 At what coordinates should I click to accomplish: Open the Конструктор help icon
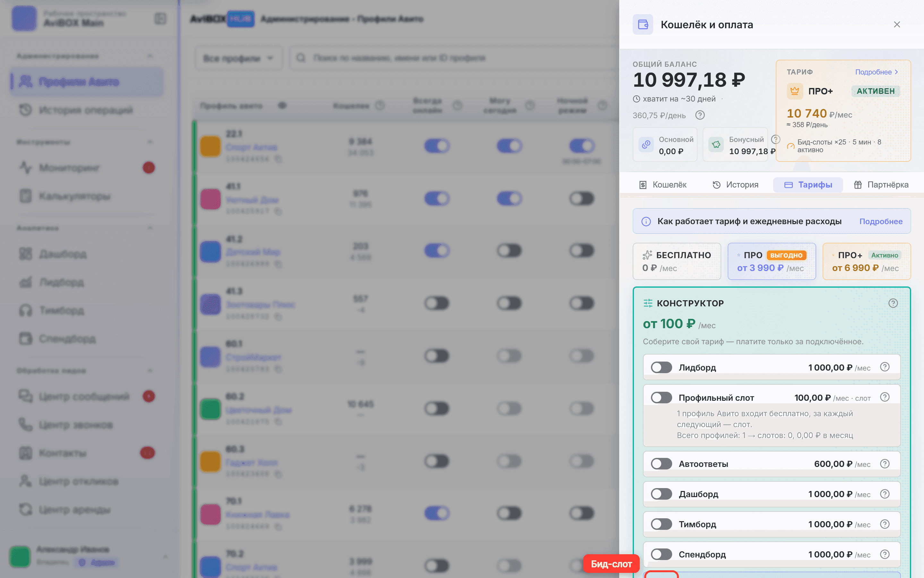pos(893,303)
